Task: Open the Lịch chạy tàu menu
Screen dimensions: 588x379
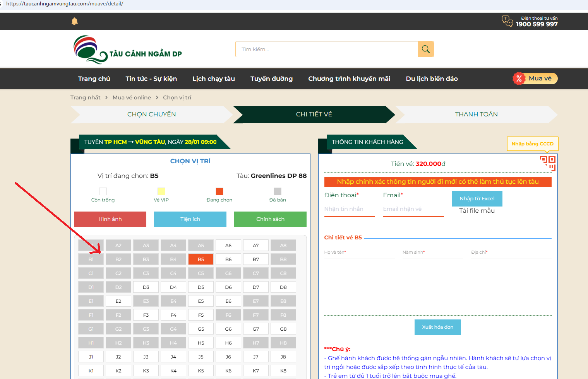Action: tap(214, 79)
